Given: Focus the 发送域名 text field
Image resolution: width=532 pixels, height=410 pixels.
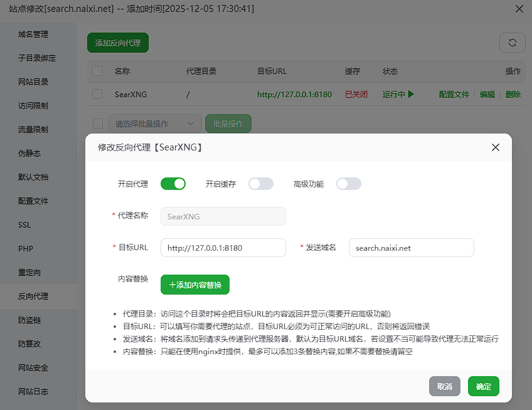Looking at the screenshot, I should (x=411, y=248).
